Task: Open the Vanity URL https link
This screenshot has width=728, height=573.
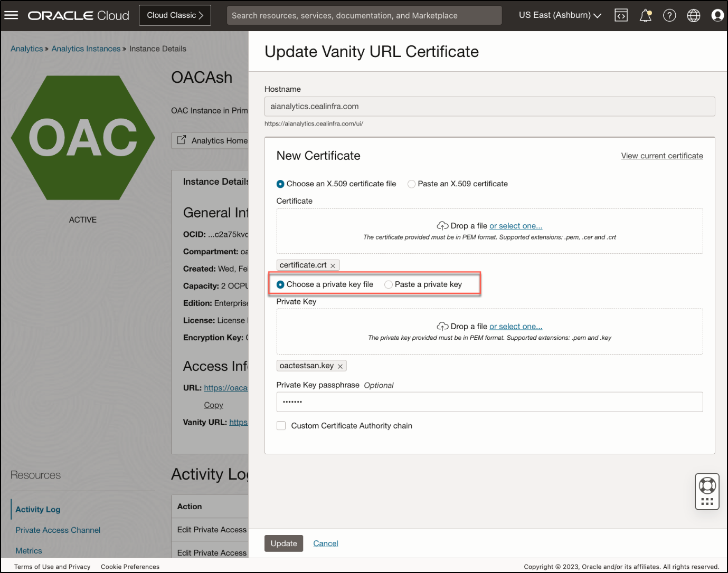Action: [x=239, y=422]
